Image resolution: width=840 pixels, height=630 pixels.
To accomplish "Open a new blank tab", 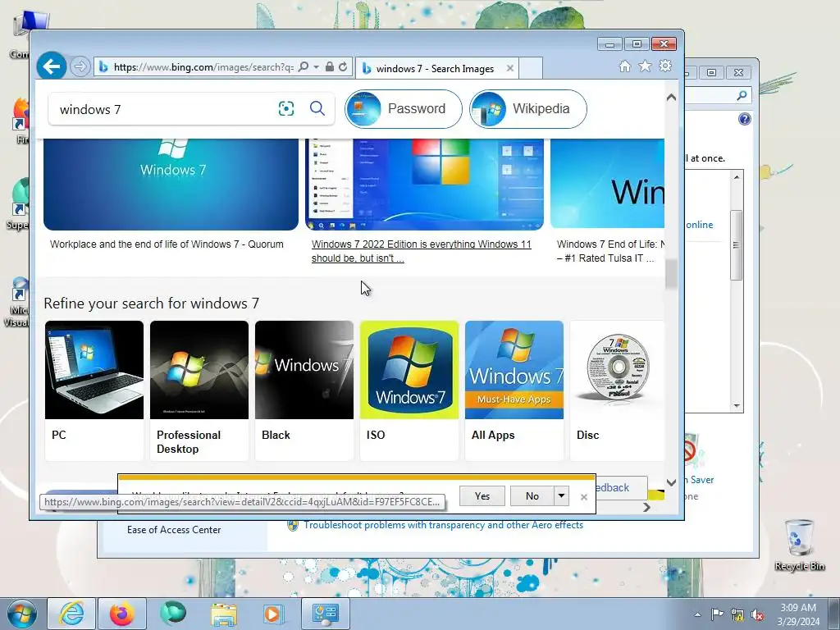I will [531, 69].
